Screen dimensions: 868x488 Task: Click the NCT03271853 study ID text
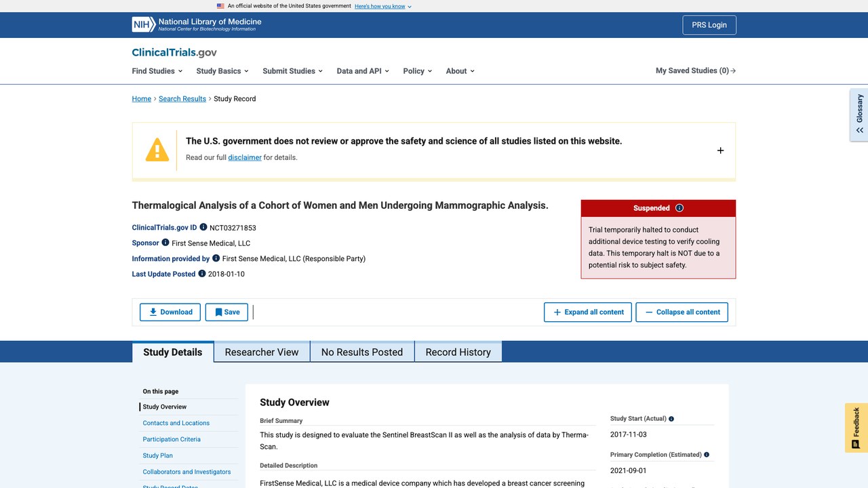click(233, 228)
